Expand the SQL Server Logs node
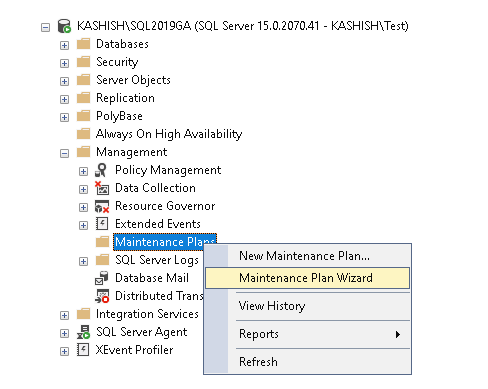Image resolution: width=488 pixels, height=389 pixels. 83,261
